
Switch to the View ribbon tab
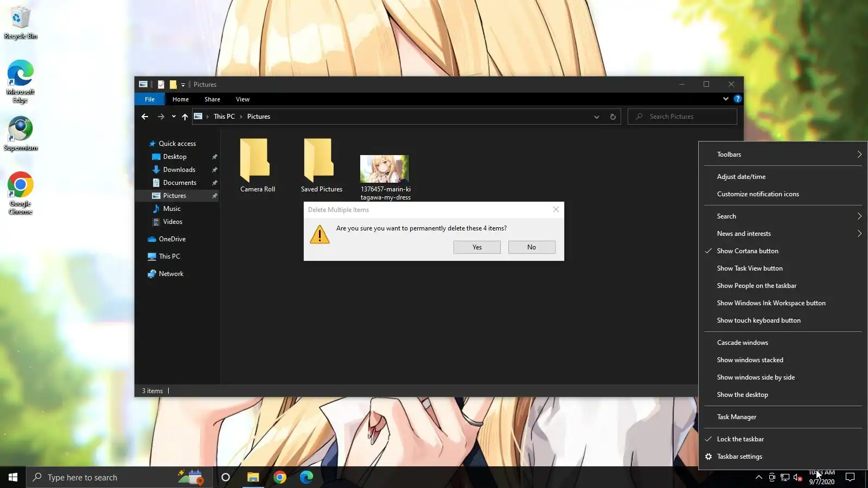click(x=242, y=99)
